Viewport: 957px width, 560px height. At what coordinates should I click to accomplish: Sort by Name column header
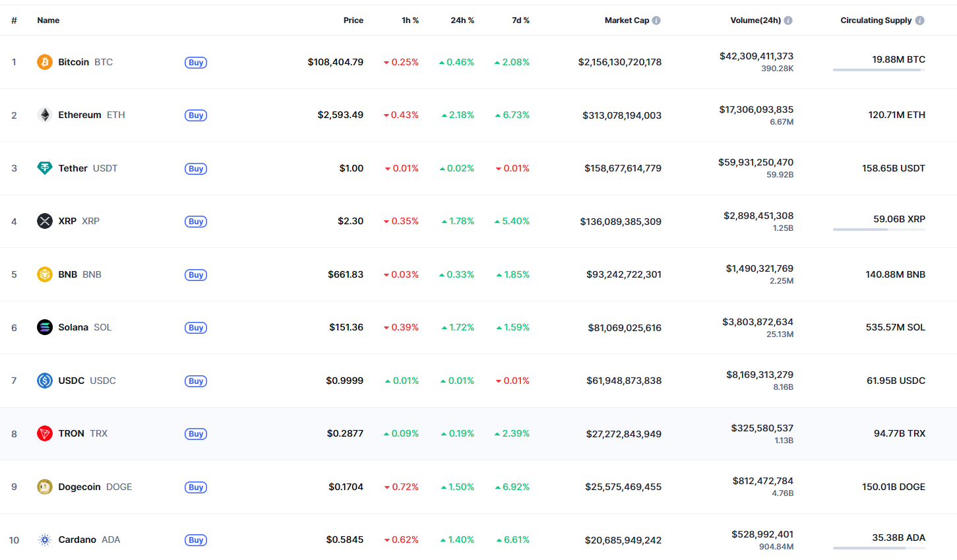pyautogui.click(x=48, y=20)
